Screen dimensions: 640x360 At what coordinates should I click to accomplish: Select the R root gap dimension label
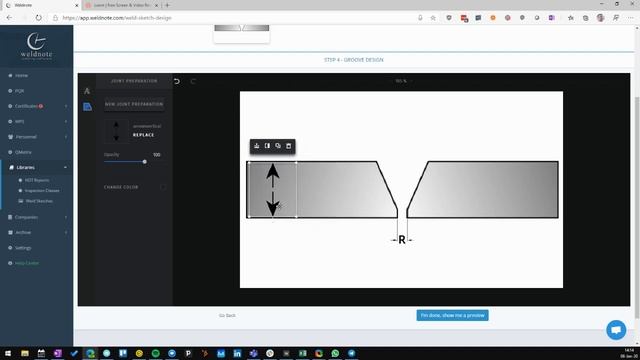tap(402, 240)
